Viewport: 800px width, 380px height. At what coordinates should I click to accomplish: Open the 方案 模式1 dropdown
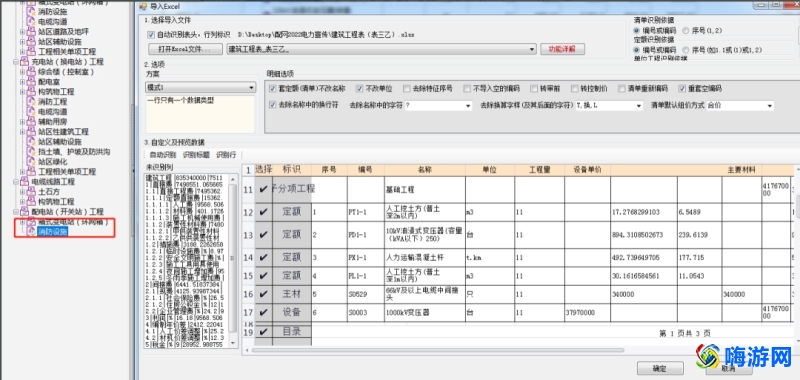tap(251, 88)
